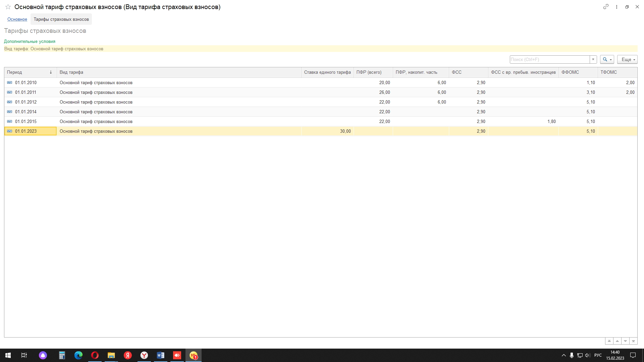Click record icon of 01.01.2010 row
The width and height of the screenshot is (644, 362).
point(10,82)
